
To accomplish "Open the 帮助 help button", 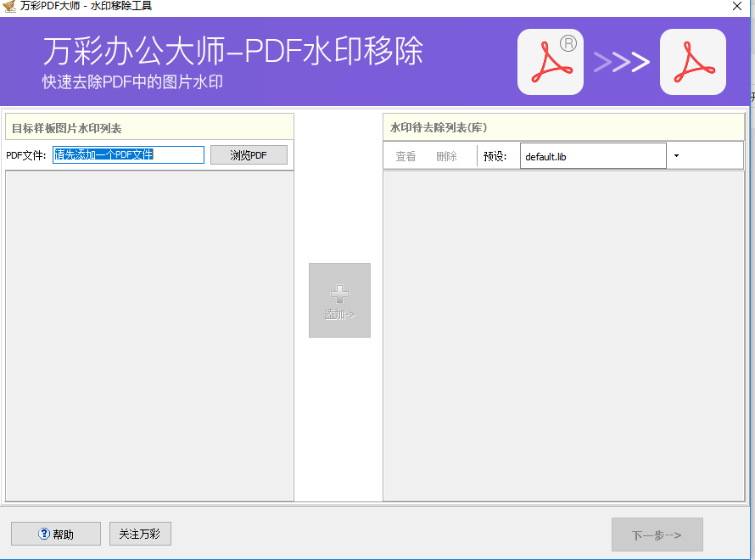I will pyautogui.click(x=56, y=534).
